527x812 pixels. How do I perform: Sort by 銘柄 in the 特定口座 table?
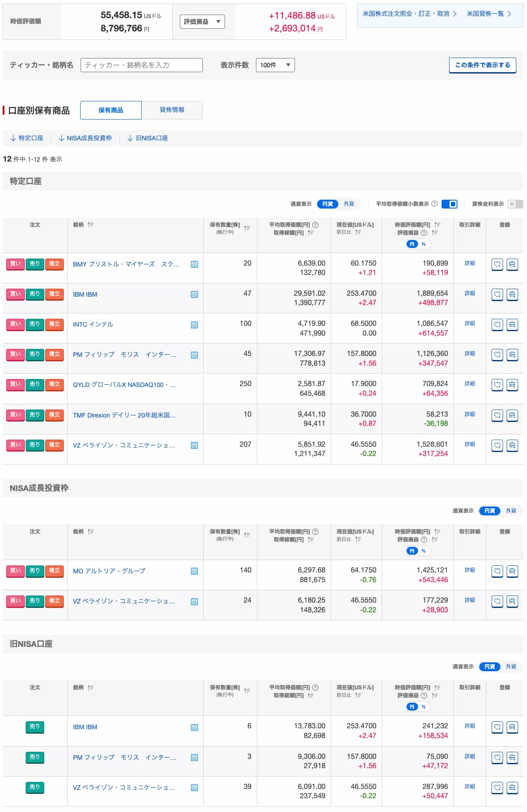[x=91, y=225]
